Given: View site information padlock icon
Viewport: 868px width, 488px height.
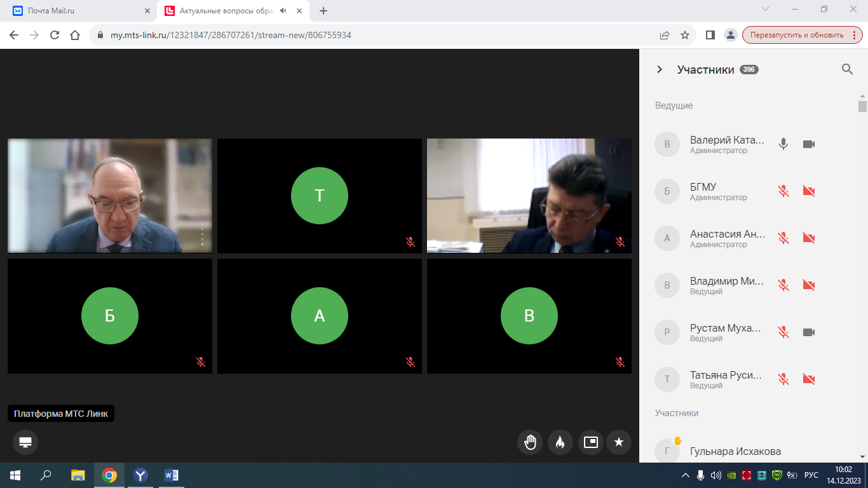Looking at the screenshot, I should coord(100,35).
